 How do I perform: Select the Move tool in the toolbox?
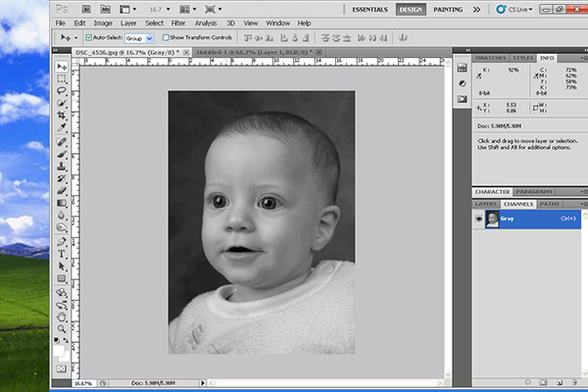(61, 66)
